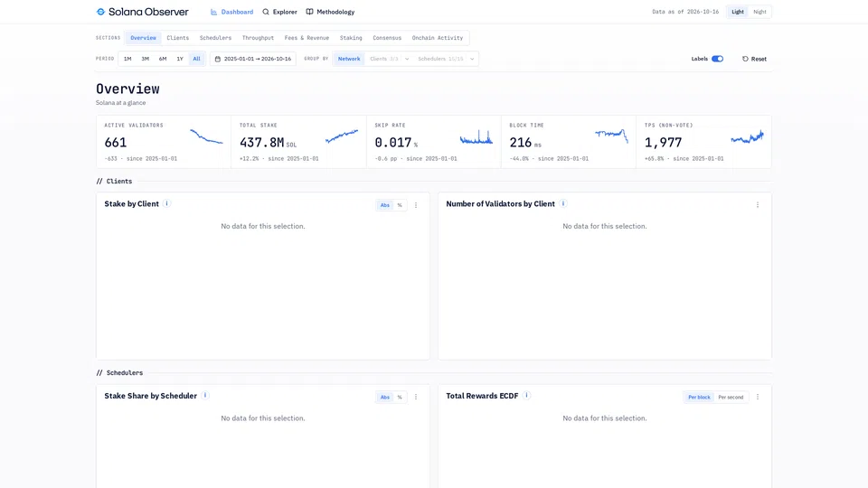
Task: Click the '0.017' skip rate value
Action: click(393, 143)
